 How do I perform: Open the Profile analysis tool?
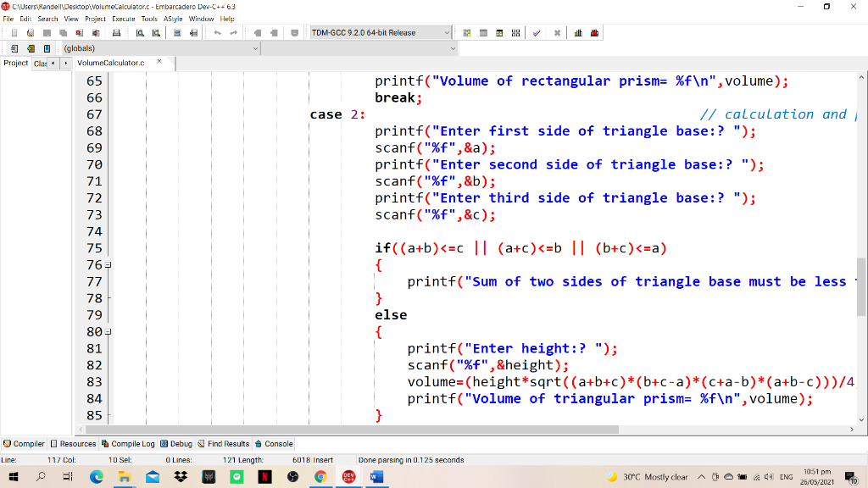click(x=578, y=32)
